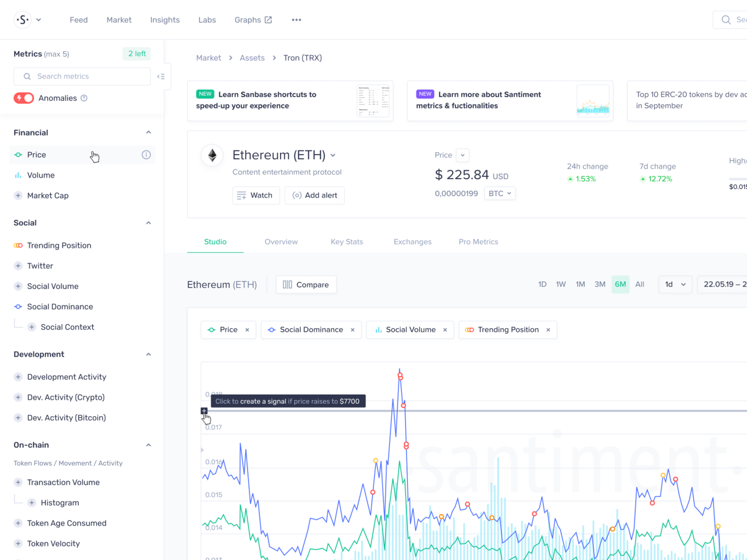Add Social Context metric plus icon
This screenshot has width=747, height=560.
(x=32, y=327)
